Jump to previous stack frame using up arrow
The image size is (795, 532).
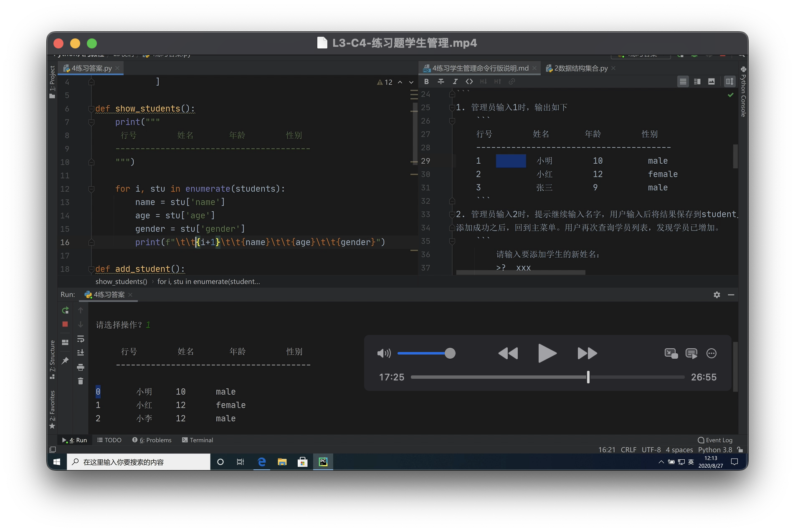click(81, 310)
